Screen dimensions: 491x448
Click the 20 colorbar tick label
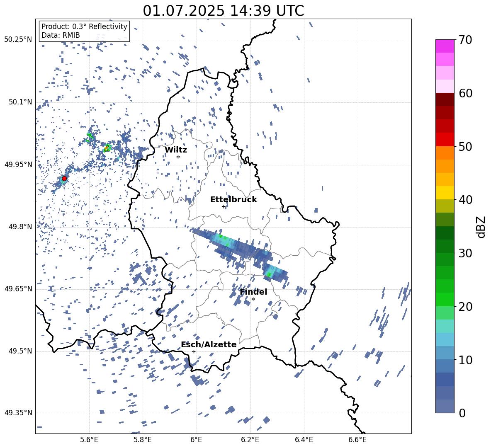point(465,306)
